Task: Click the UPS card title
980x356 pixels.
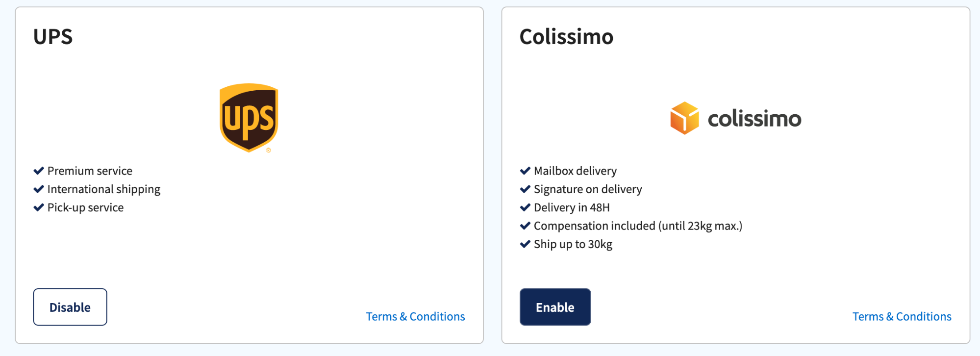Action: point(52,36)
